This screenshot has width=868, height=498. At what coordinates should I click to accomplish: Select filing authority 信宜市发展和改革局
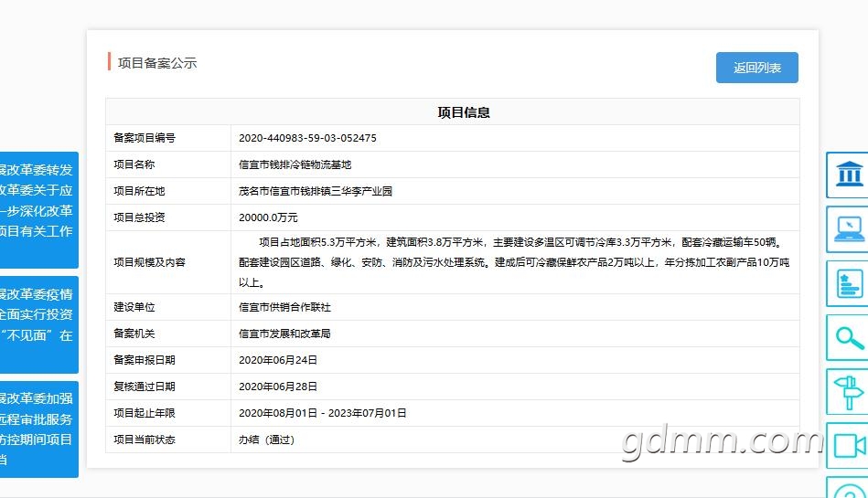point(284,334)
